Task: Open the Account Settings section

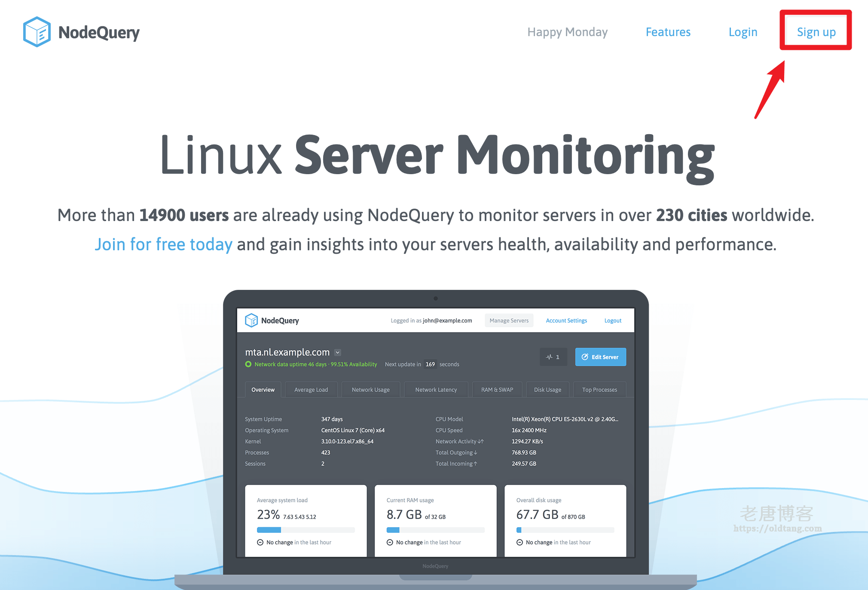Action: click(x=566, y=320)
